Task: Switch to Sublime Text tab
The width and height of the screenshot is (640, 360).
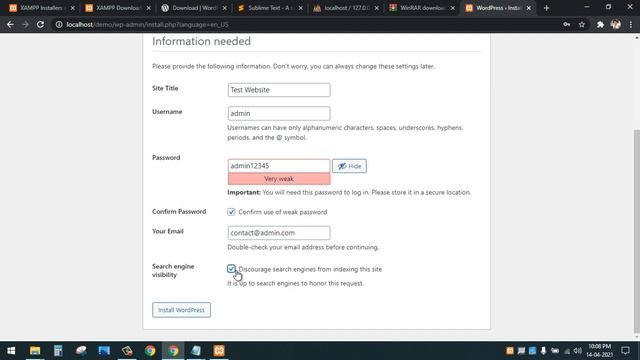Action: (270, 8)
